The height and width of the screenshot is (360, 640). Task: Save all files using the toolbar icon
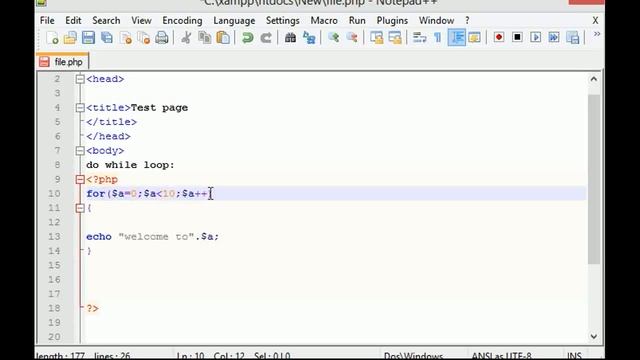pos(107,38)
